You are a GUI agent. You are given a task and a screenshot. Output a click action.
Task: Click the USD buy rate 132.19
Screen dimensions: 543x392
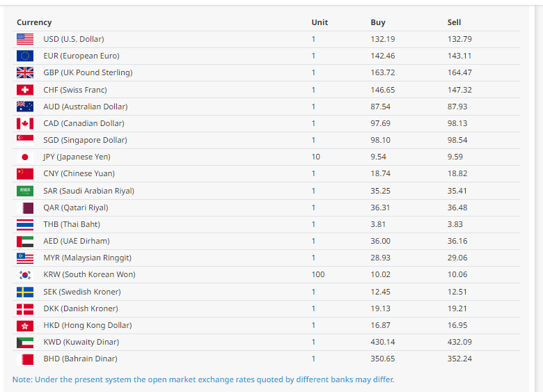(382, 39)
